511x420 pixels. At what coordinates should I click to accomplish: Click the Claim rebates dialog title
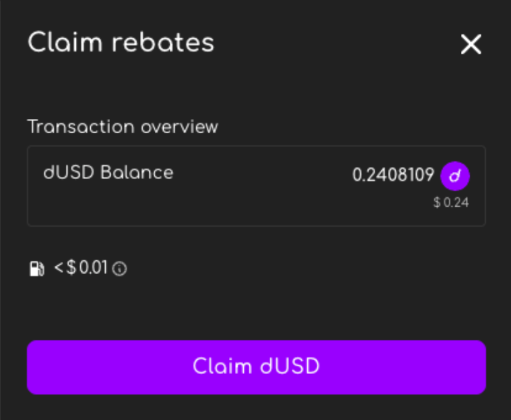tap(121, 43)
